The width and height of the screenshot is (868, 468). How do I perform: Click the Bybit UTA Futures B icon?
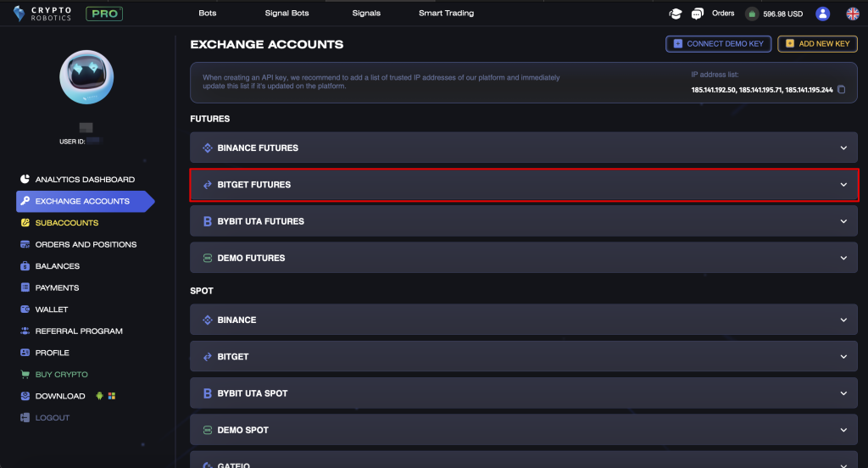point(208,221)
